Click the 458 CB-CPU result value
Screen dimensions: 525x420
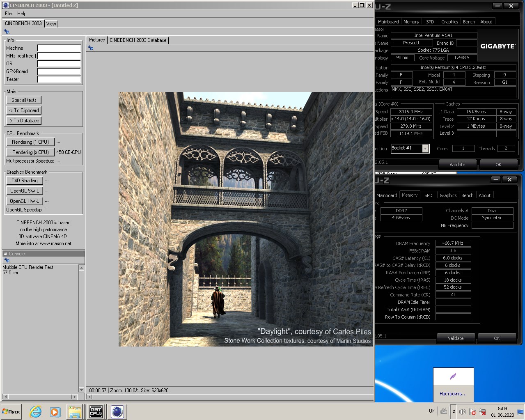[69, 152]
